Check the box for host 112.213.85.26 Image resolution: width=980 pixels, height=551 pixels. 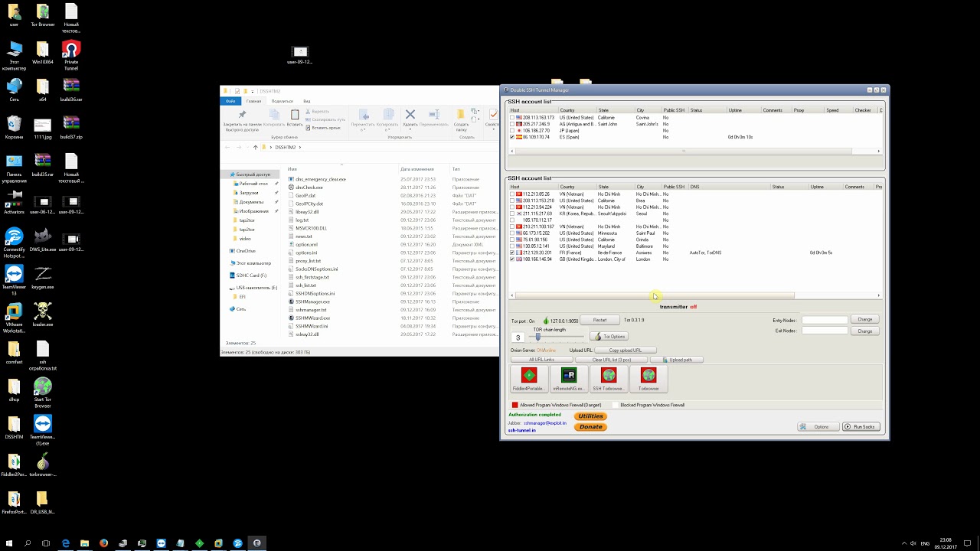[512, 194]
